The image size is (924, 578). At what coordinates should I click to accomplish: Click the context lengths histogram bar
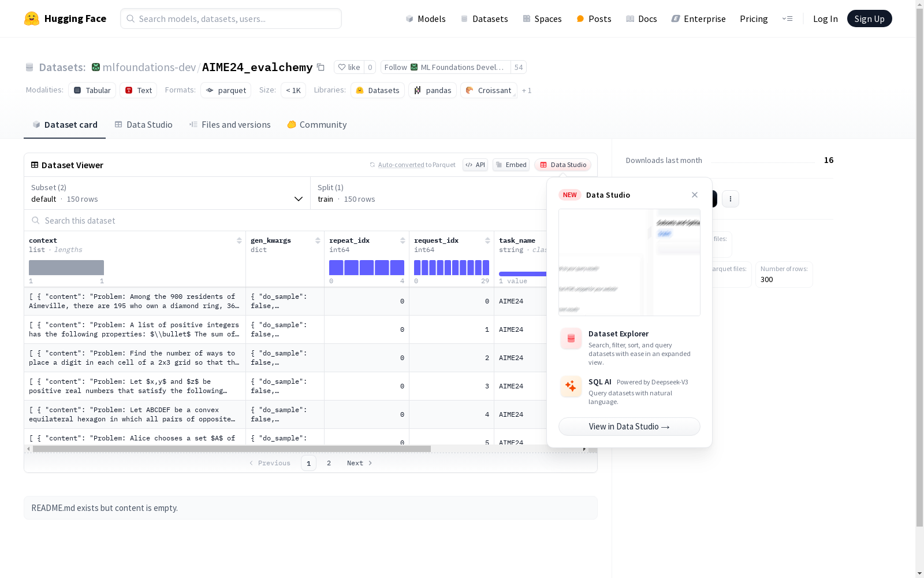tap(66, 268)
